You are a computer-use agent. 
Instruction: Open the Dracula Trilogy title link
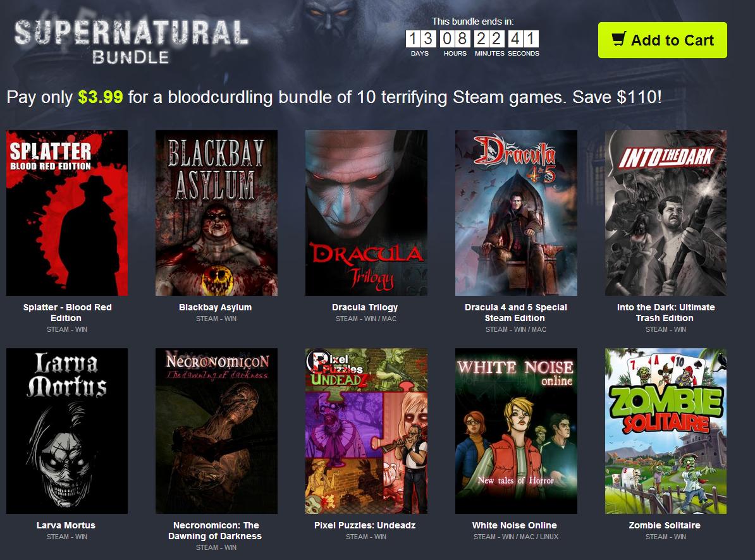pyautogui.click(x=365, y=307)
